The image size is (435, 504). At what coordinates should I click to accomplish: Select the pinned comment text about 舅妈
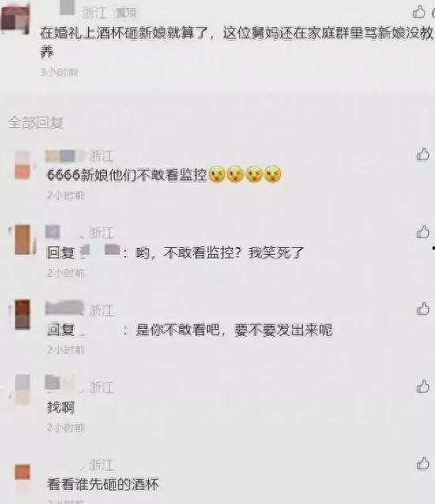[x=237, y=43]
